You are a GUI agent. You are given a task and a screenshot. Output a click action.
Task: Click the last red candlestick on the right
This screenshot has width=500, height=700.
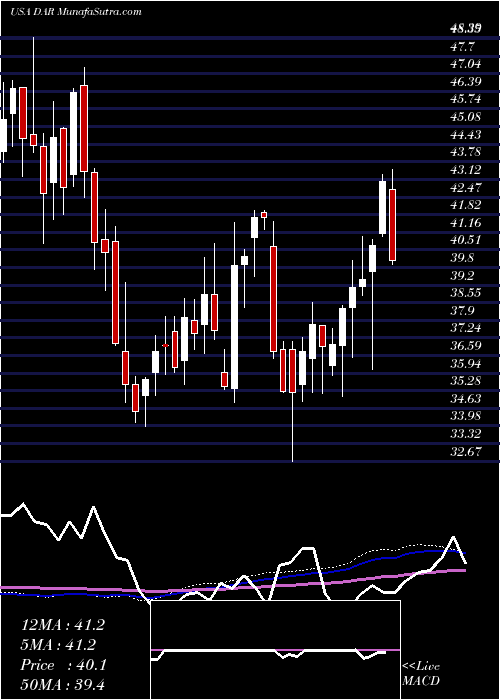tap(392, 225)
